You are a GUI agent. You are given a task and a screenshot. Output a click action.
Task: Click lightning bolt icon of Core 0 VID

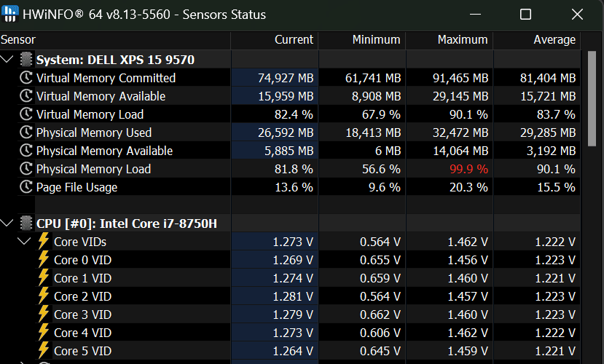coord(44,259)
